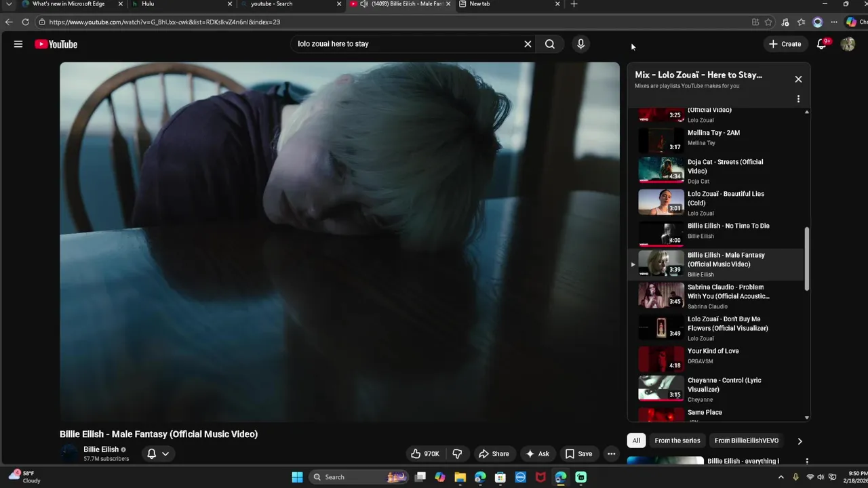Mute the playing Billie Eilish tab
This screenshot has height=488, width=868.
click(x=363, y=4)
